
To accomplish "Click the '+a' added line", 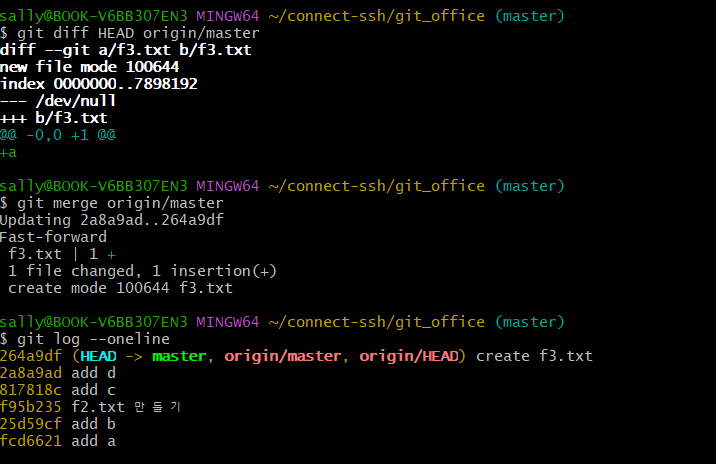I will pyautogui.click(x=9, y=153).
